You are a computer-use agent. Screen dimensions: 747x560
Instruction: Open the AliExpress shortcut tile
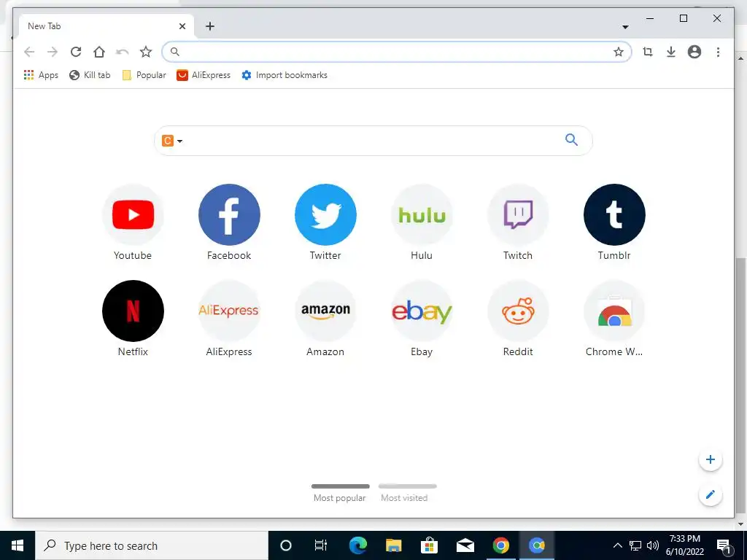pos(229,319)
